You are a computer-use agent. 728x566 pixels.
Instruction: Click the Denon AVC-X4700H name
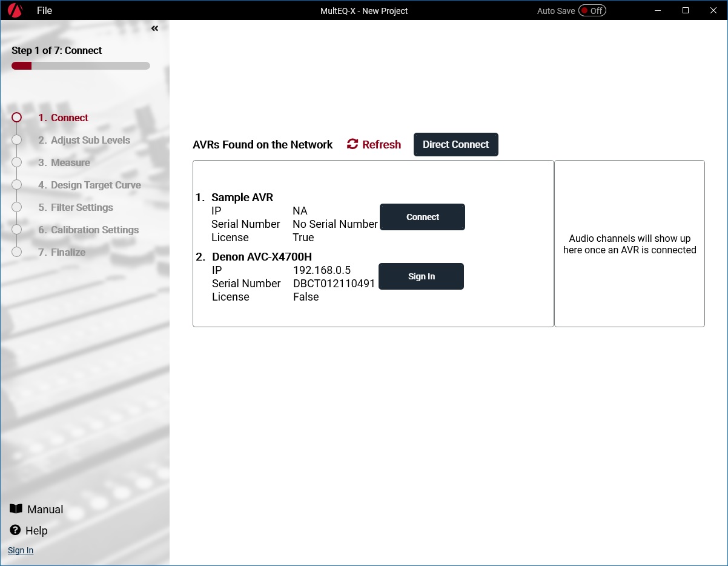tap(262, 257)
